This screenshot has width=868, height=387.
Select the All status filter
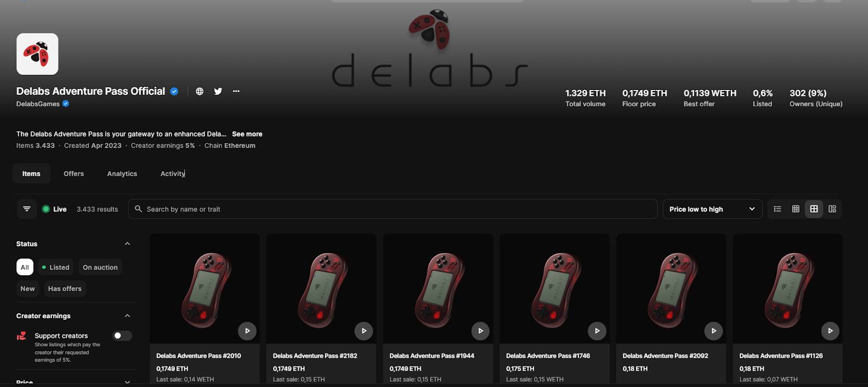point(25,267)
